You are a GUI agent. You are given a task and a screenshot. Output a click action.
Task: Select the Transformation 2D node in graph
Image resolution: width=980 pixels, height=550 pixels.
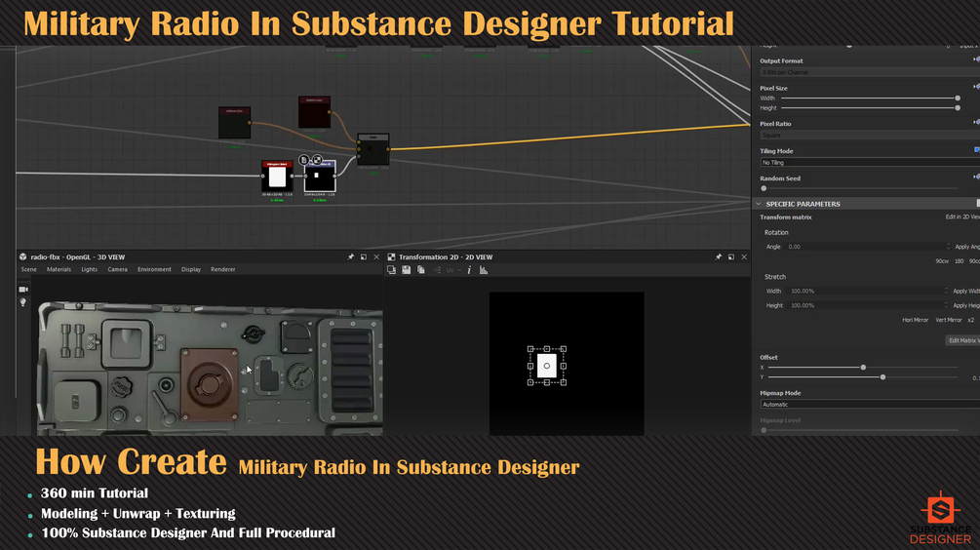(x=320, y=177)
